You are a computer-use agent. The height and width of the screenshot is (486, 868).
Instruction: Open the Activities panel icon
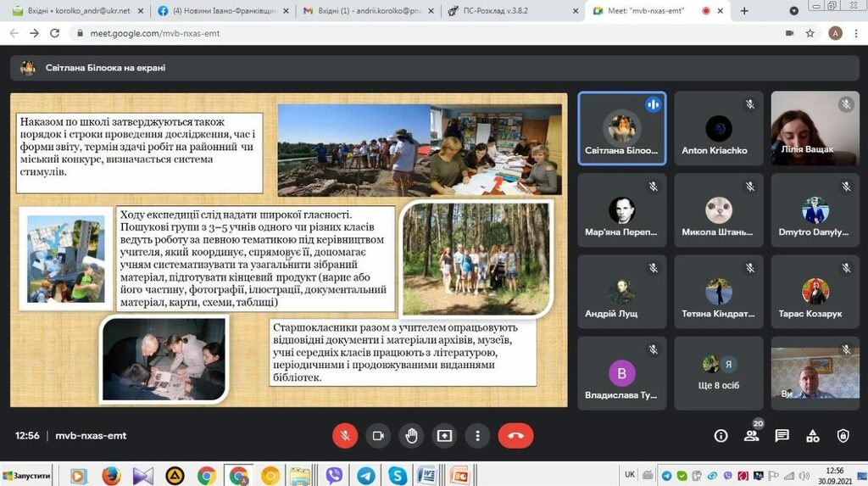(x=812, y=436)
